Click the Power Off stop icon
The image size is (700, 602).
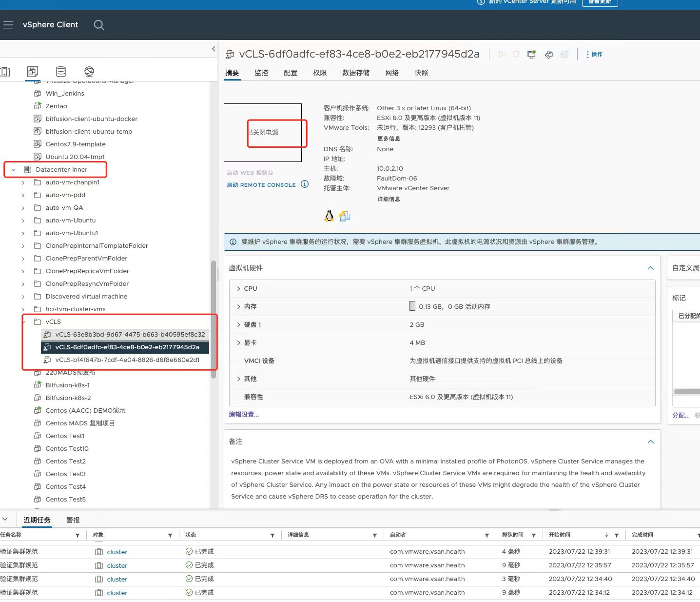coord(516,54)
